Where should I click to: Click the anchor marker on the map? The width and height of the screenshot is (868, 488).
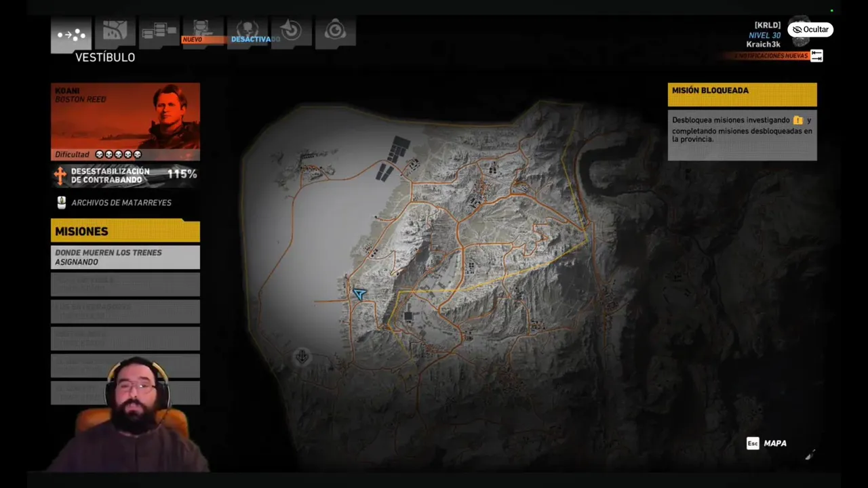302,356
